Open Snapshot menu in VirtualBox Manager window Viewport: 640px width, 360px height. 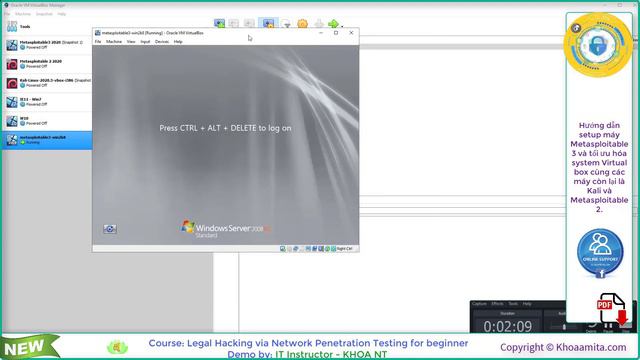click(x=44, y=14)
